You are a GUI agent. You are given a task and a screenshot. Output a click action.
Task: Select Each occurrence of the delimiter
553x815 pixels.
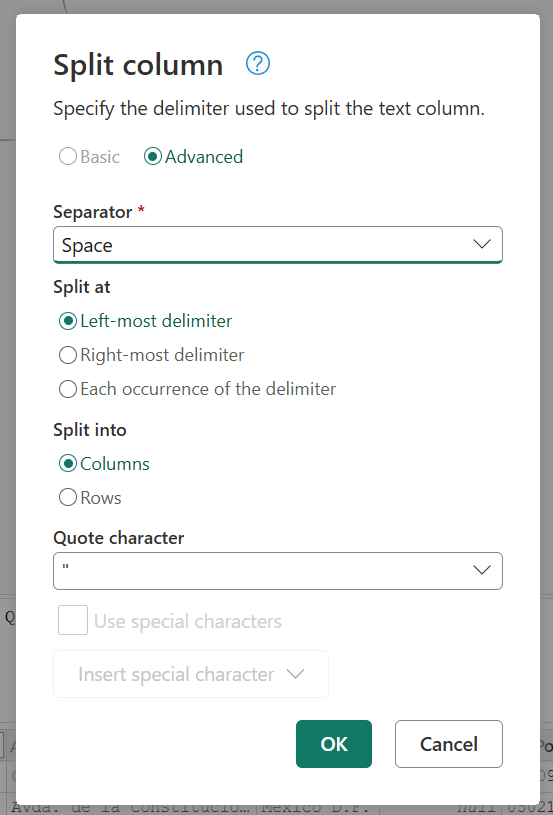tap(68, 389)
